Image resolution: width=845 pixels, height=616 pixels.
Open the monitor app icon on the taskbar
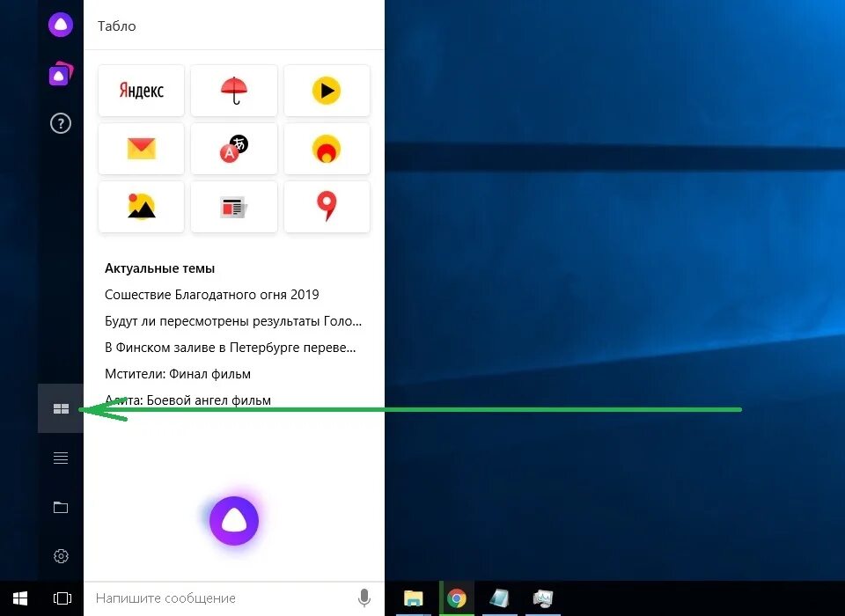pyautogui.click(x=543, y=598)
